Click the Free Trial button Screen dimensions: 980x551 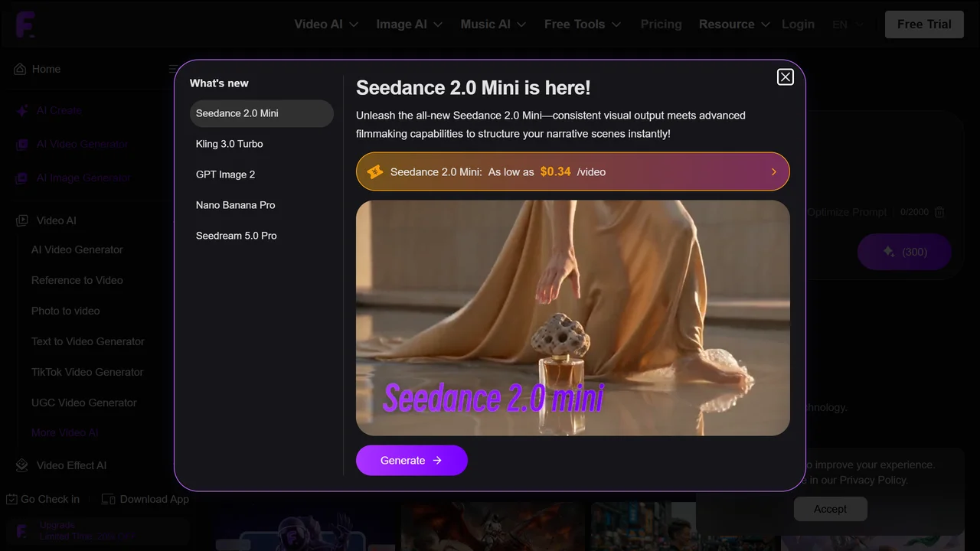click(x=924, y=24)
